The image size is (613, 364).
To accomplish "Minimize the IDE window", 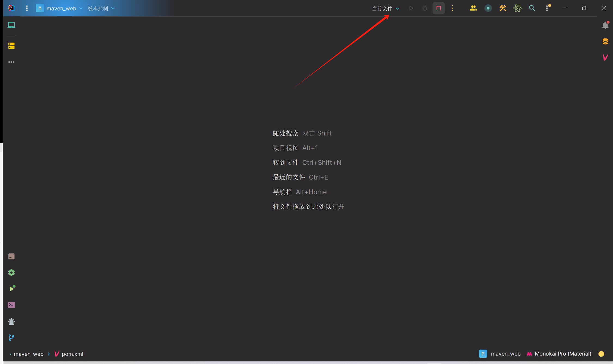I will pos(565,8).
